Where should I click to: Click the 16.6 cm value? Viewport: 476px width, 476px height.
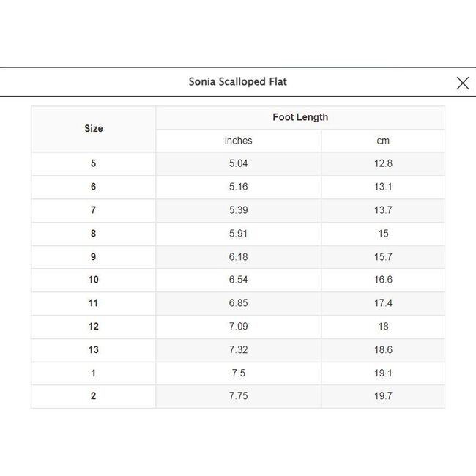[x=383, y=280]
